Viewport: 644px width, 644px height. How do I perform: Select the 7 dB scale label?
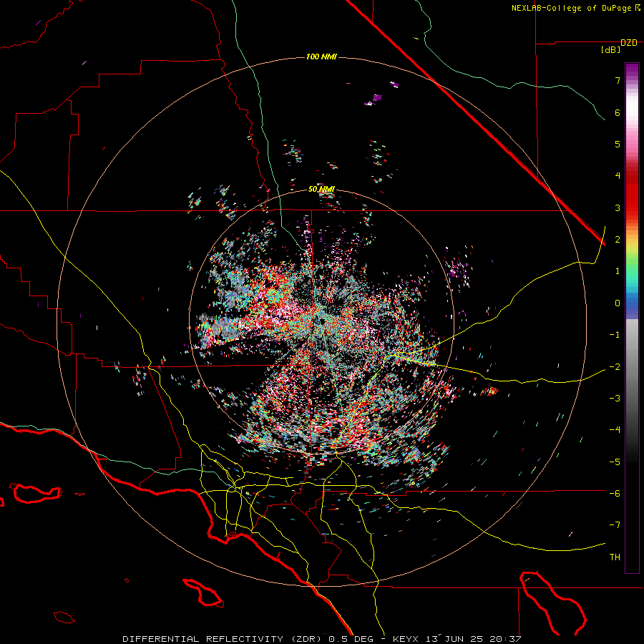pyautogui.click(x=618, y=80)
